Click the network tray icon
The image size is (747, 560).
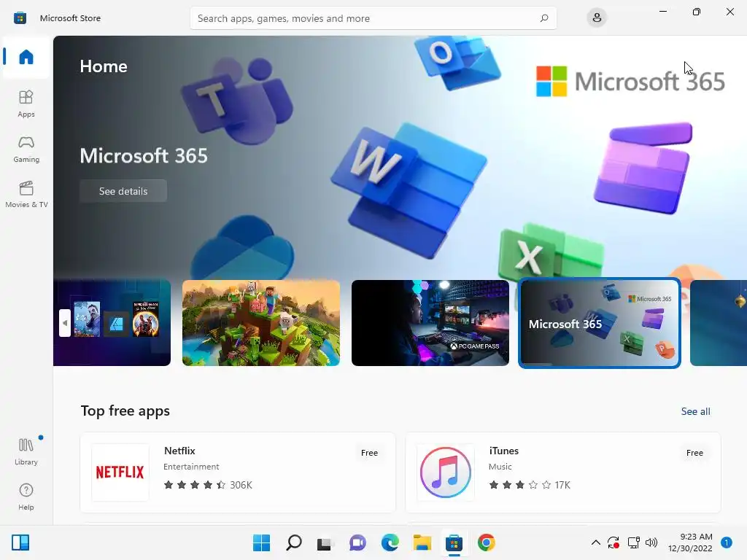pos(633,542)
